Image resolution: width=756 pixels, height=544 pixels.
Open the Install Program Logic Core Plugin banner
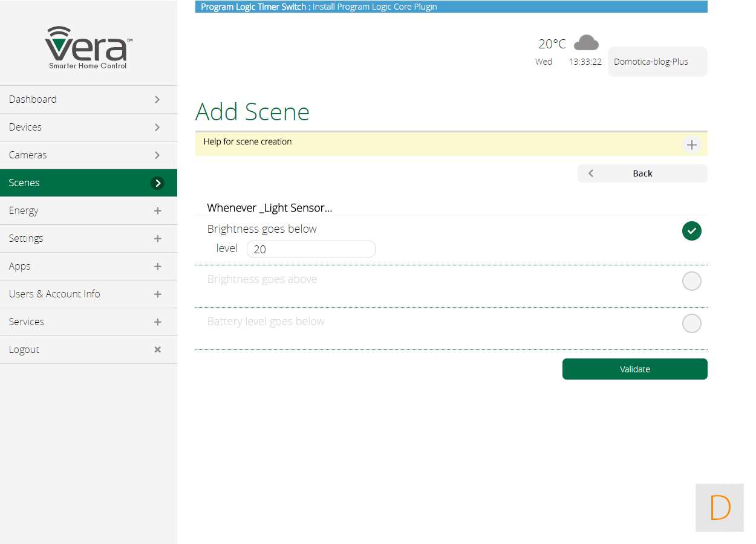(x=374, y=7)
